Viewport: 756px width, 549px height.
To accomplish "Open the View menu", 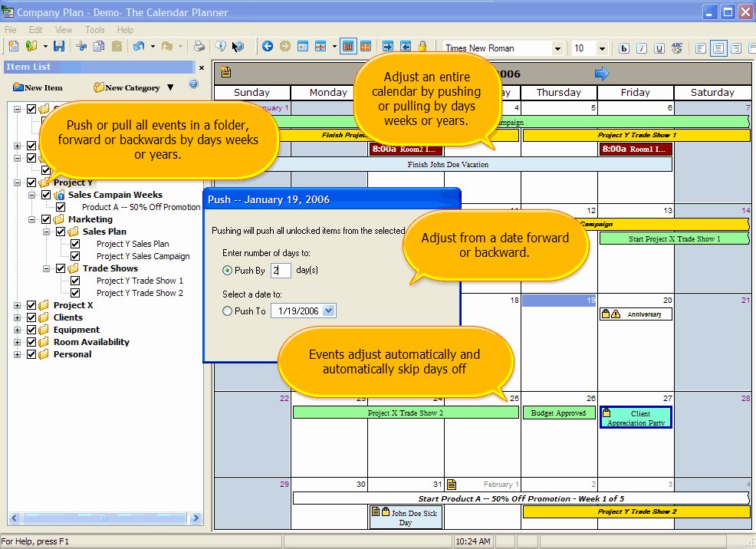I will click(x=63, y=30).
